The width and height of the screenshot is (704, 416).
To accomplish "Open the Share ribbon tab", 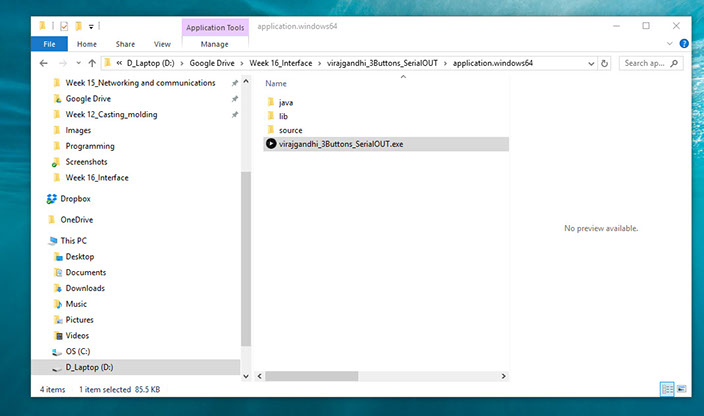I will coord(125,44).
